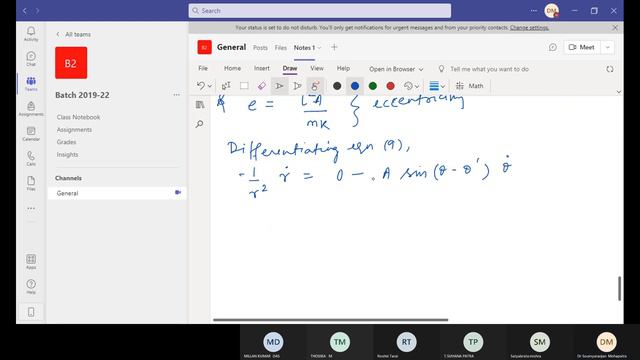Image resolution: width=640 pixels, height=360 pixels.
Task: Show more apps via sidebar ellipsis
Action: (x=31, y=208)
